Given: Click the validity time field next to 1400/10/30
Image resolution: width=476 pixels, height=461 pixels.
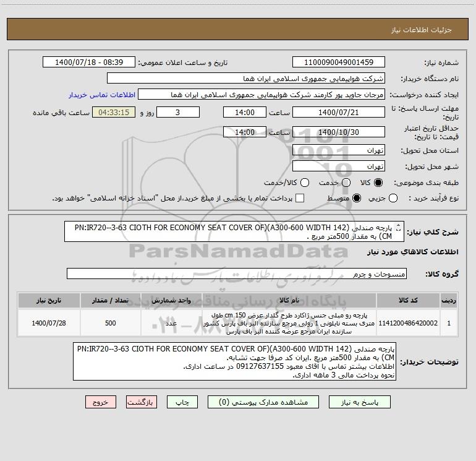Looking at the screenshot, I should (x=245, y=132).
